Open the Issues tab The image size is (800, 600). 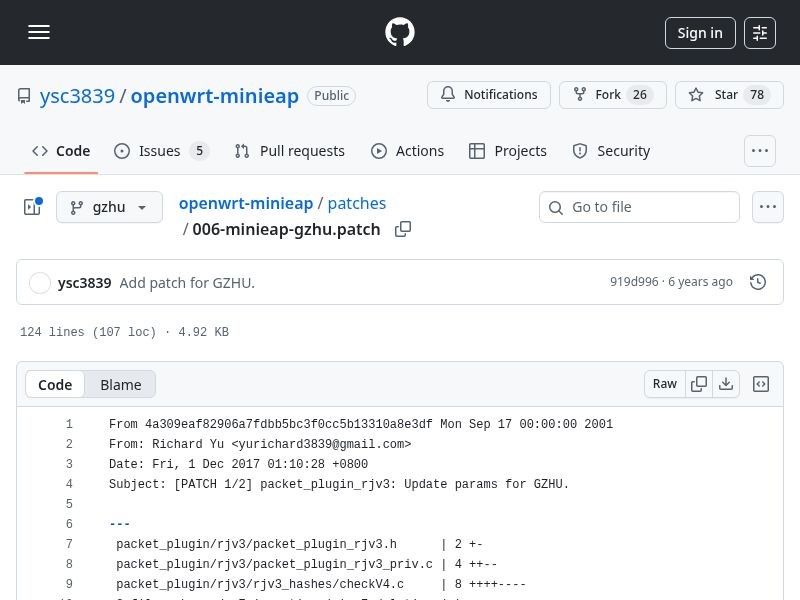pyautogui.click(x=160, y=151)
